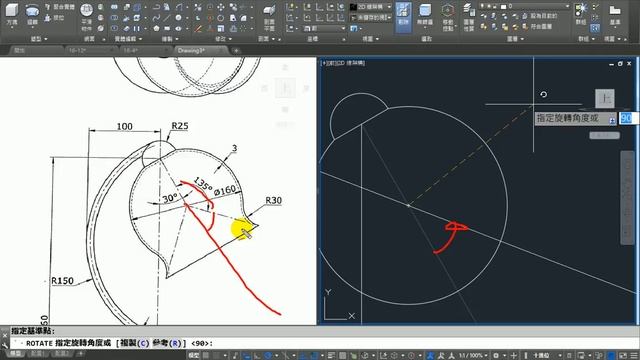
Task: Select the Rectangle tool in 繪製 panel
Action: (167, 29)
